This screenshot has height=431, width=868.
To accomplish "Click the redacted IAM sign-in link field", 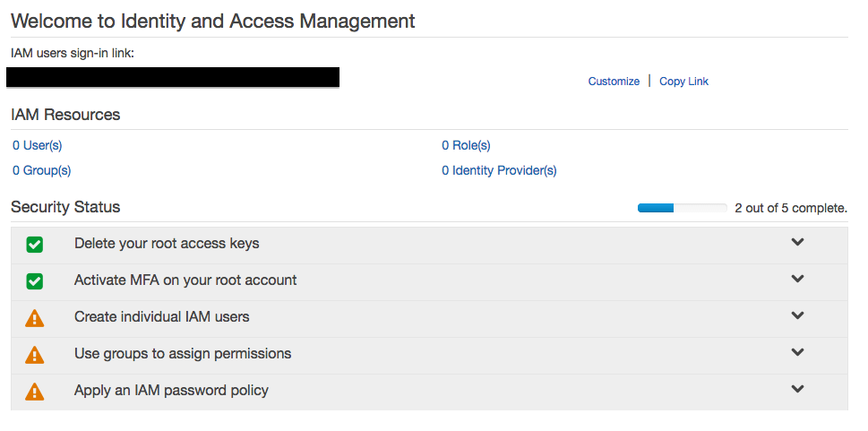I will [x=173, y=78].
